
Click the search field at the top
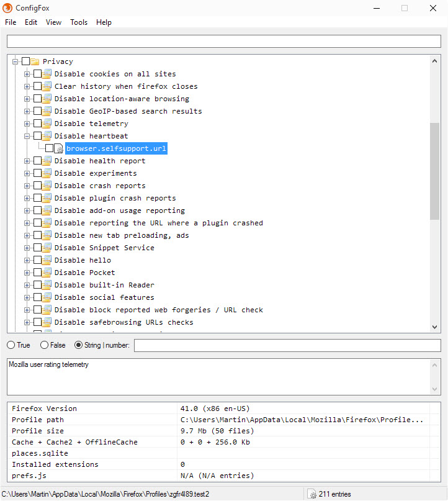224,42
